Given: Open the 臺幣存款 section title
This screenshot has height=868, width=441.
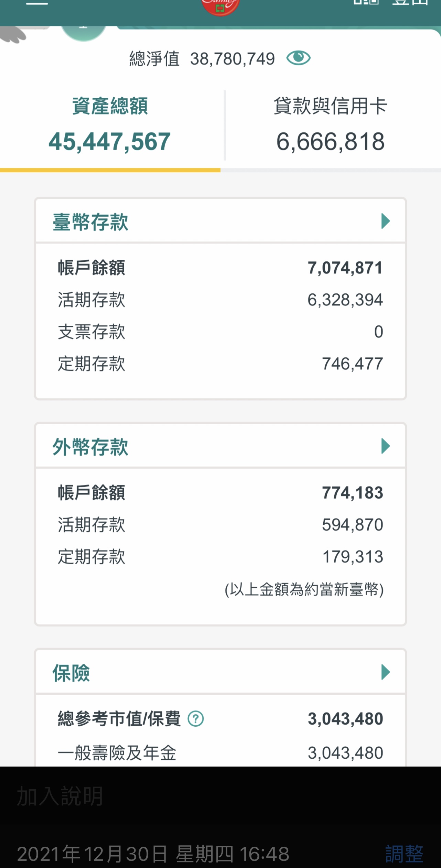Looking at the screenshot, I should tap(90, 222).
